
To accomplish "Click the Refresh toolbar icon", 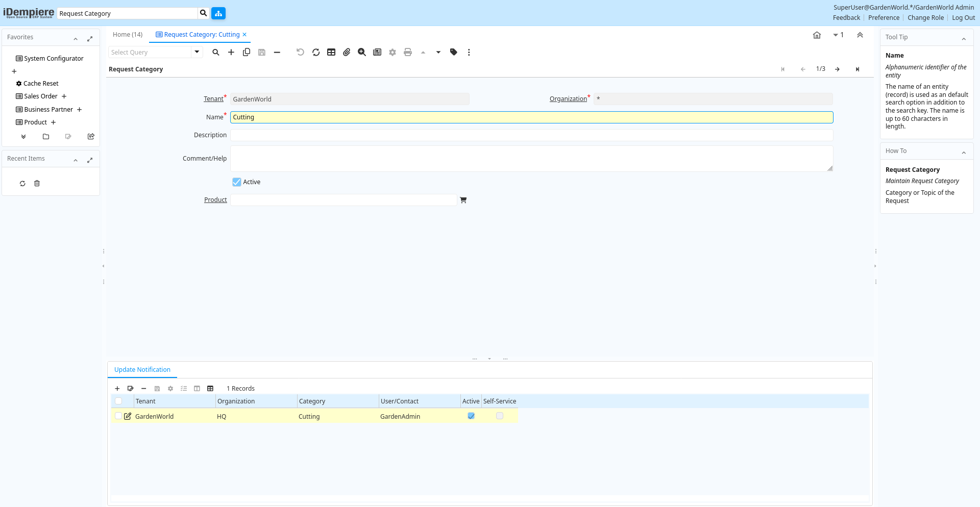I will point(316,52).
